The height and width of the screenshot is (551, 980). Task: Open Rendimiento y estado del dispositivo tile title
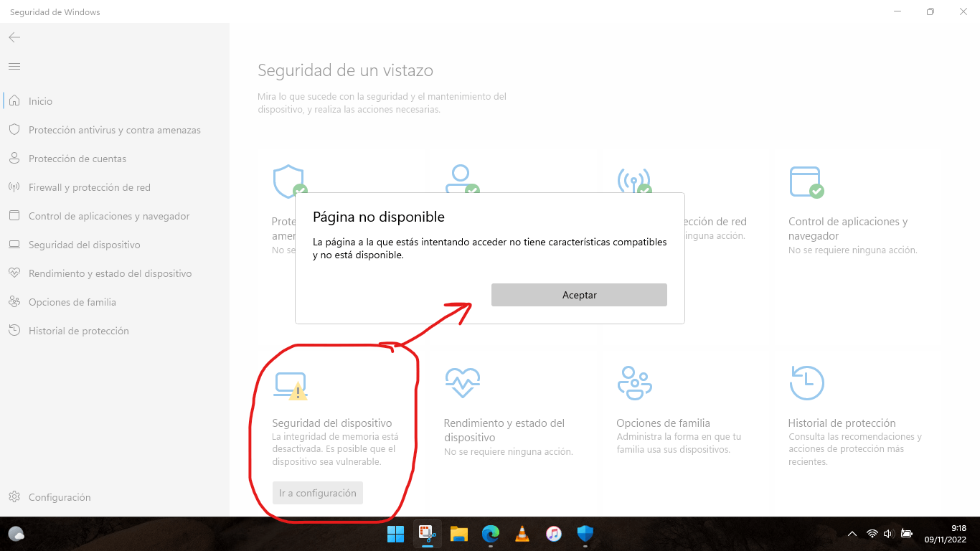point(504,430)
